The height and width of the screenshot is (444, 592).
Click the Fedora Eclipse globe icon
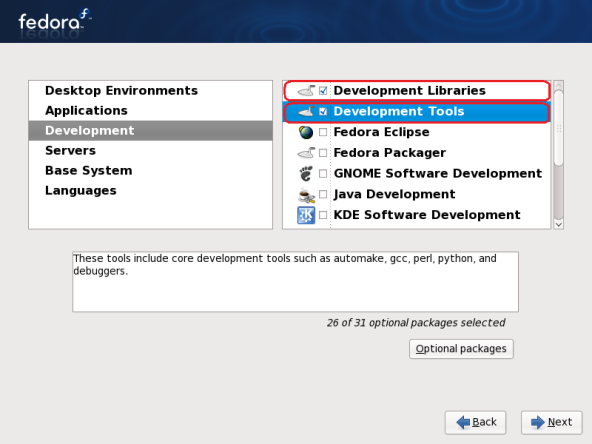tap(306, 132)
